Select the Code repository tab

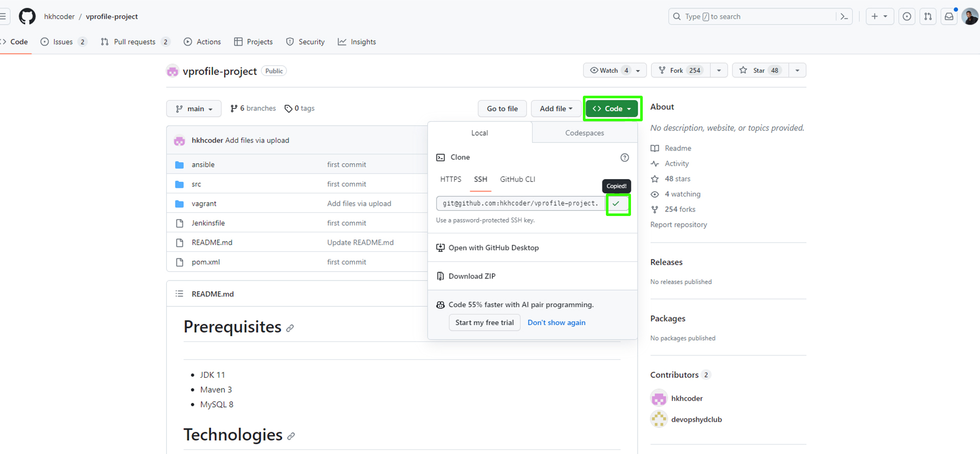(x=15, y=42)
